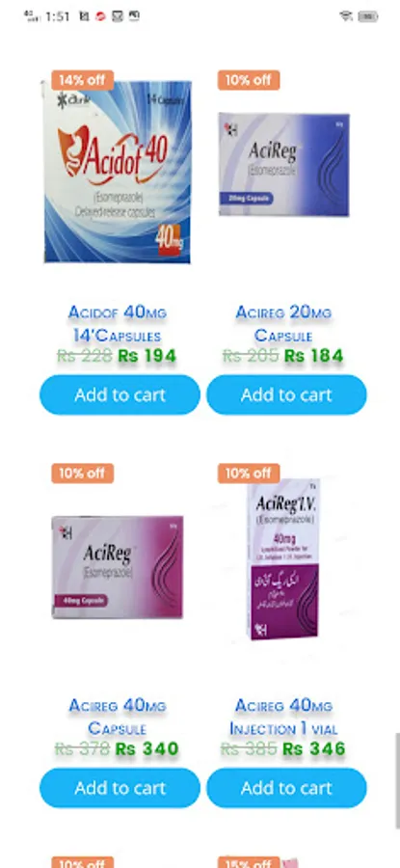Open Acidof 40mg 14'Capsules product title
Screen dimensions: 400x868
[x=118, y=324]
